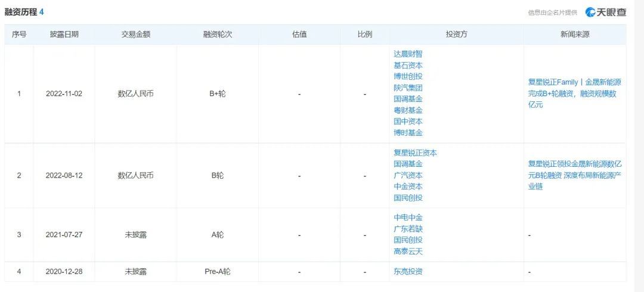Click the 融资历程 section title
The width and height of the screenshot is (644, 292).
click(20, 12)
